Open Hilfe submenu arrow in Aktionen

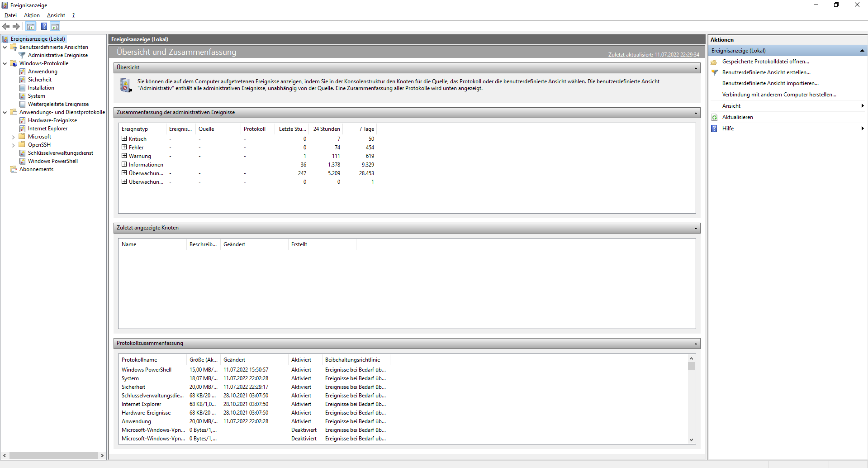863,129
